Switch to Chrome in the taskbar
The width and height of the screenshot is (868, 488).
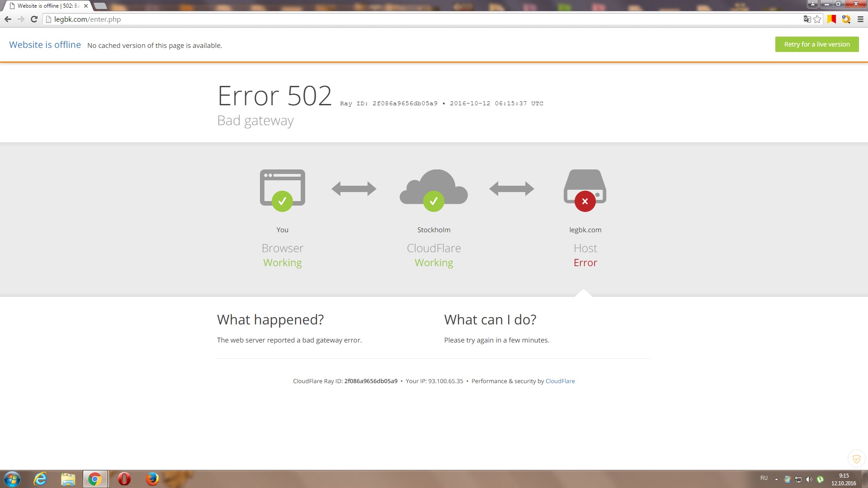(x=95, y=479)
